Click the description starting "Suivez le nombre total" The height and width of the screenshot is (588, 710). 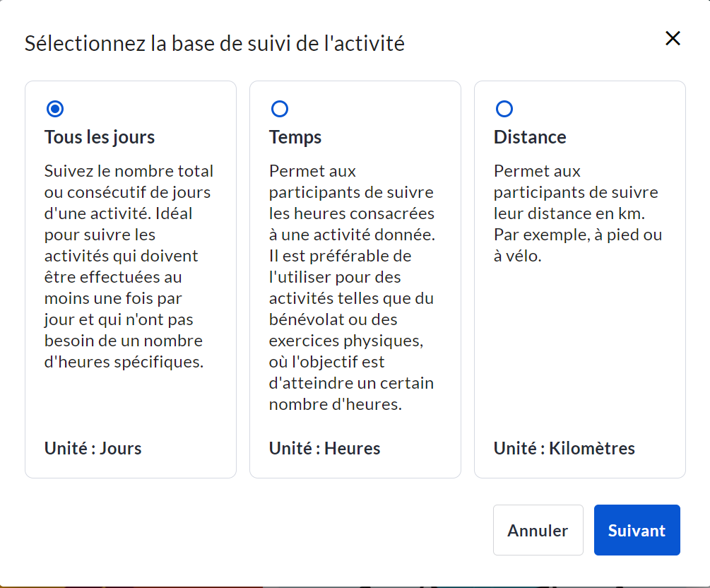click(x=129, y=266)
